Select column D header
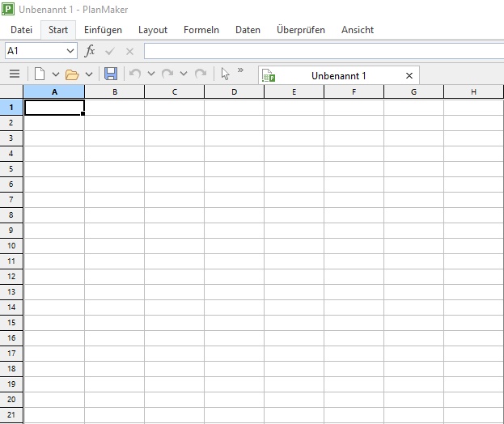504x424 pixels. click(234, 91)
